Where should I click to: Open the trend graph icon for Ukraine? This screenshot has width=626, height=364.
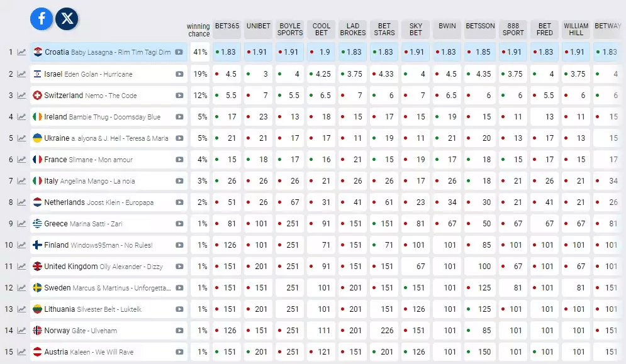(x=21, y=138)
